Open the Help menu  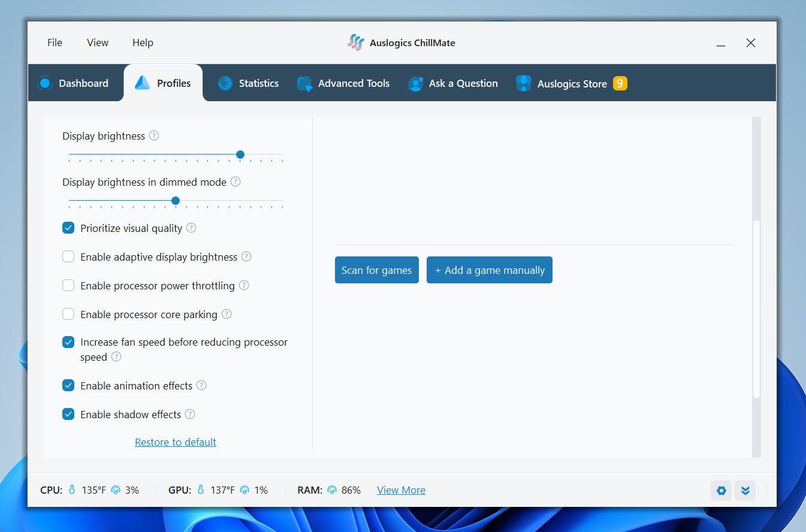pyautogui.click(x=143, y=43)
